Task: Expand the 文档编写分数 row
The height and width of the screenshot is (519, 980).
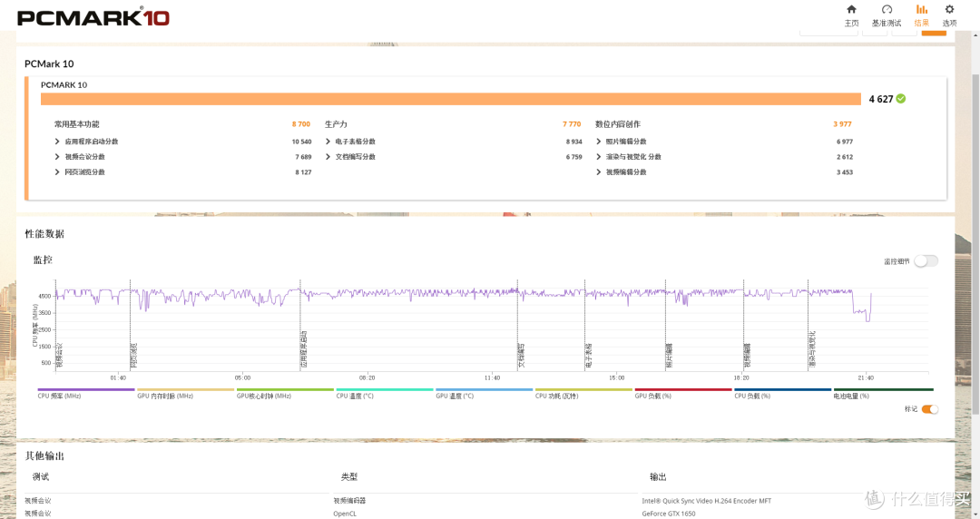Action: coord(350,157)
